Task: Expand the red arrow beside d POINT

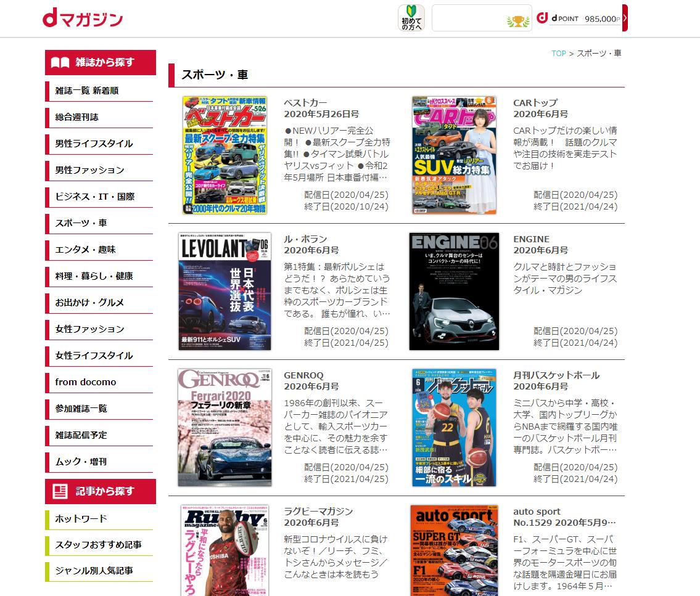Action: pos(625,18)
